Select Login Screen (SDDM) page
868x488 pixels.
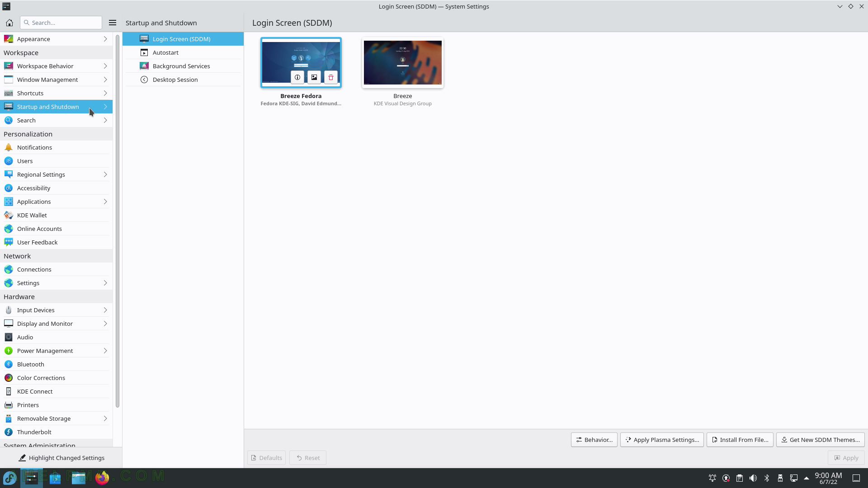point(183,39)
